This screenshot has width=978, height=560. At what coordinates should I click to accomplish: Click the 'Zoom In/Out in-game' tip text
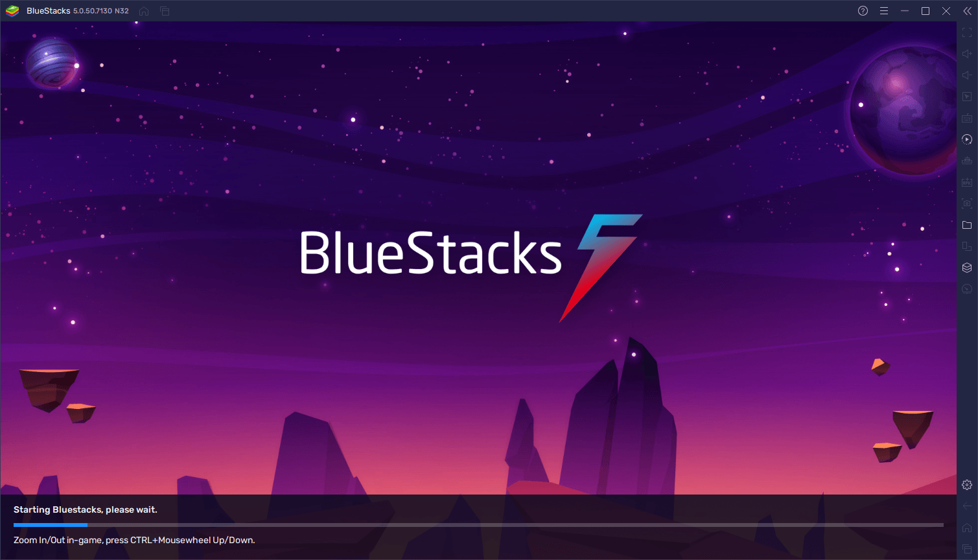point(134,540)
